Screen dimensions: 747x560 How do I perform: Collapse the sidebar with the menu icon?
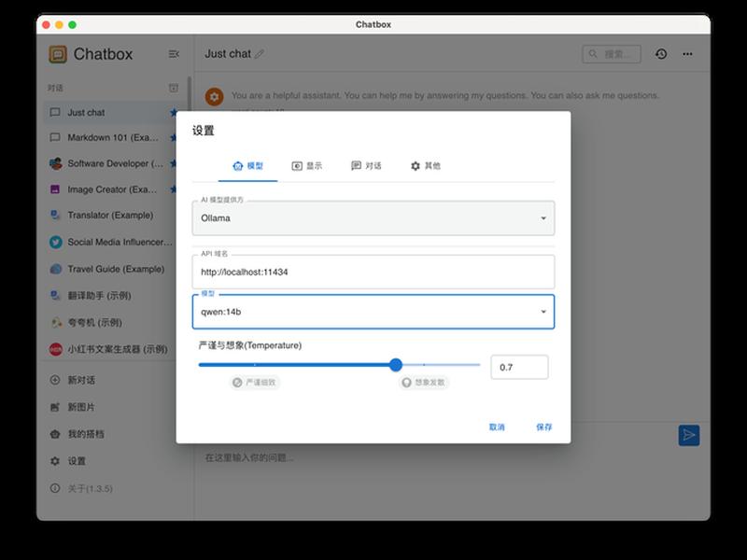tap(174, 54)
